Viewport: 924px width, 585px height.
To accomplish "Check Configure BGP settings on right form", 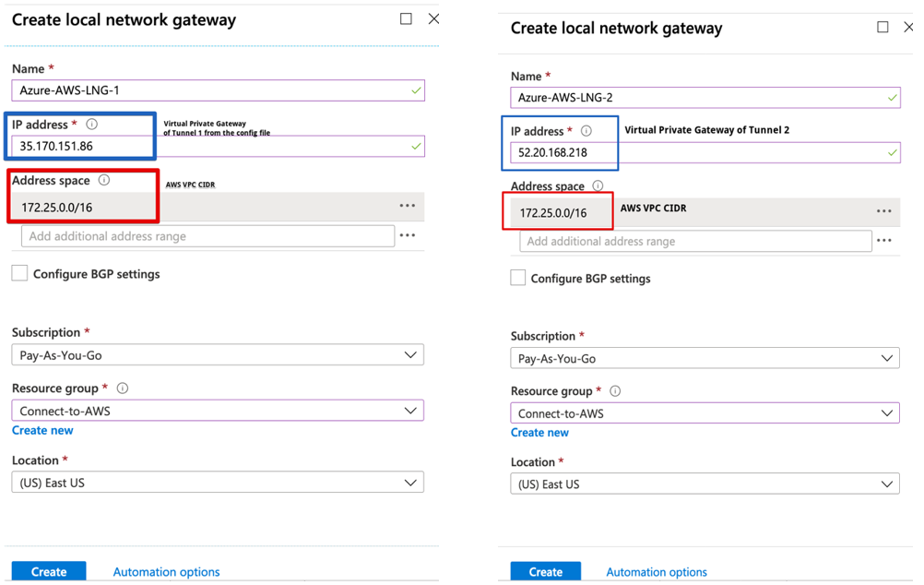I will click(x=517, y=278).
